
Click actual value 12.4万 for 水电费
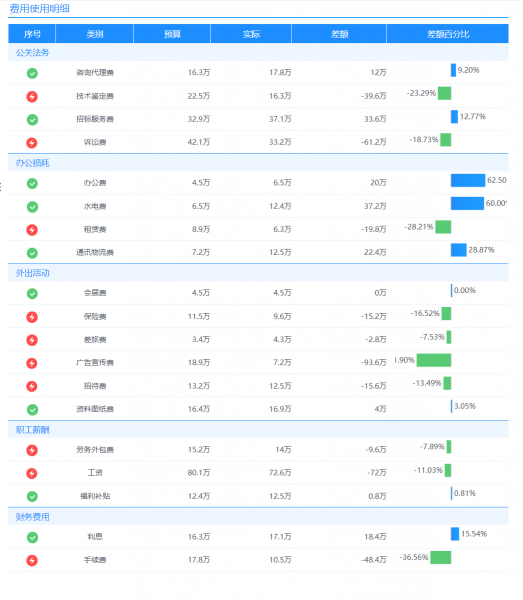(280, 206)
